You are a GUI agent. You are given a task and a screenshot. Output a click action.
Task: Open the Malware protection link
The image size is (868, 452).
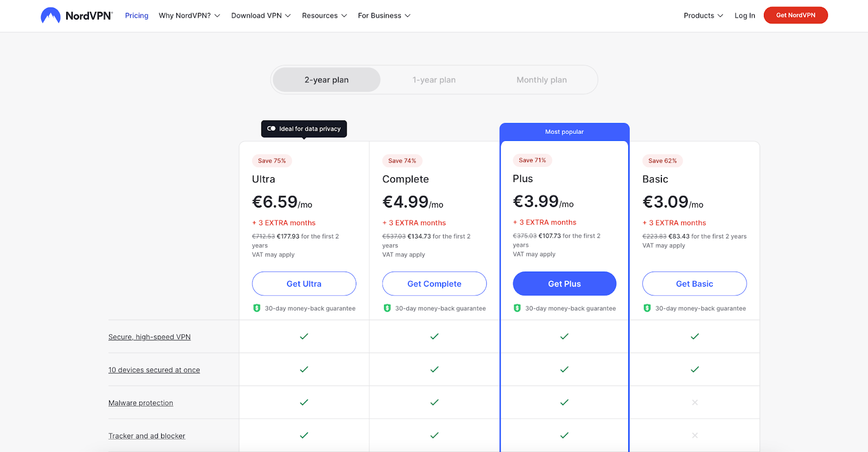tap(141, 403)
